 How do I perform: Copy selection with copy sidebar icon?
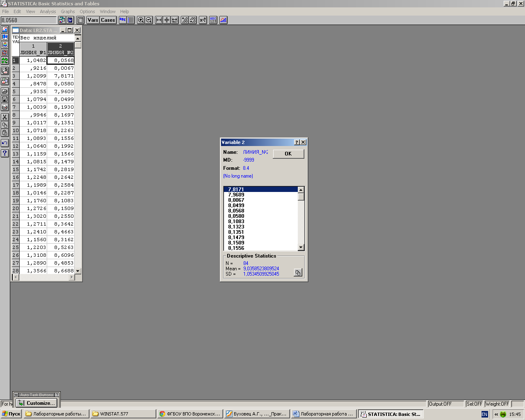click(5, 125)
